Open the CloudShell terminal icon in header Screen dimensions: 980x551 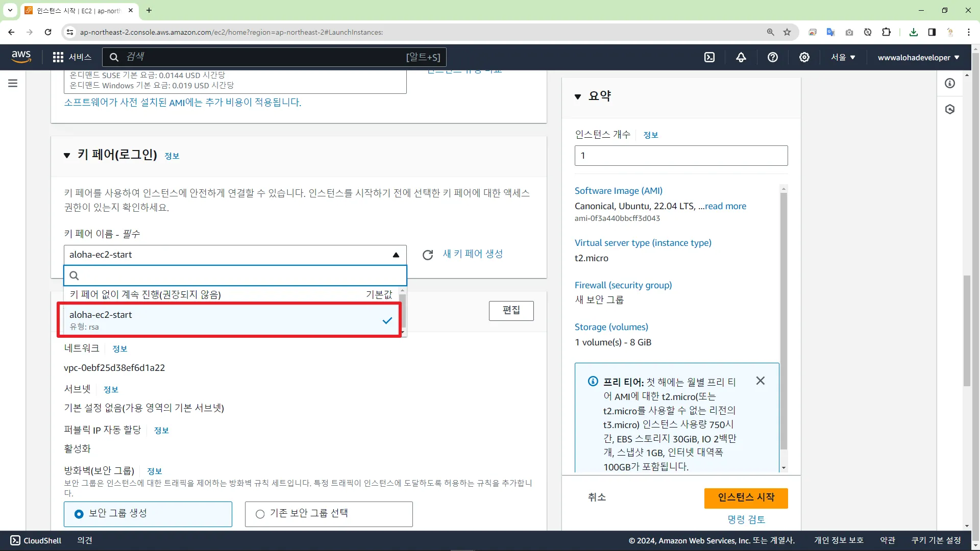[709, 57]
